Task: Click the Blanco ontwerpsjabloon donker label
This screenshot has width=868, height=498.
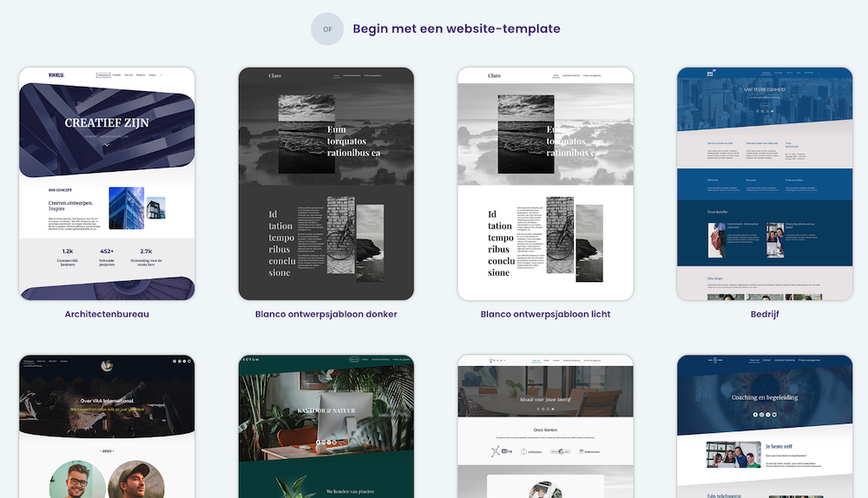Action: (326, 314)
